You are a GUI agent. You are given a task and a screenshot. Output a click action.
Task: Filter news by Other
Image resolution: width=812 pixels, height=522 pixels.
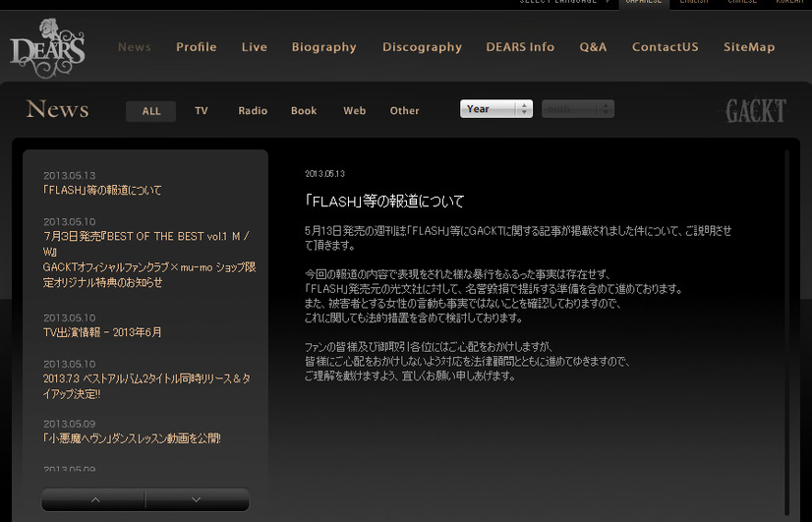pyautogui.click(x=404, y=111)
